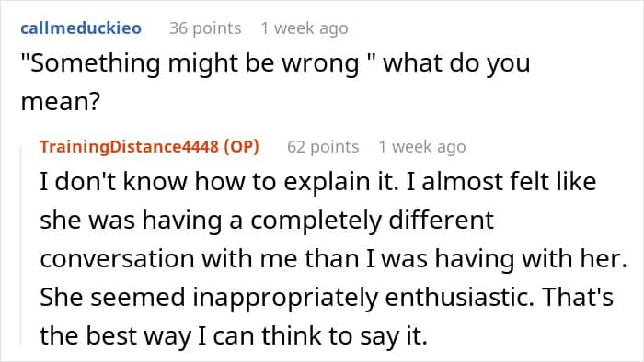Open TrainingDistance4448's user profile

coord(129,147)
